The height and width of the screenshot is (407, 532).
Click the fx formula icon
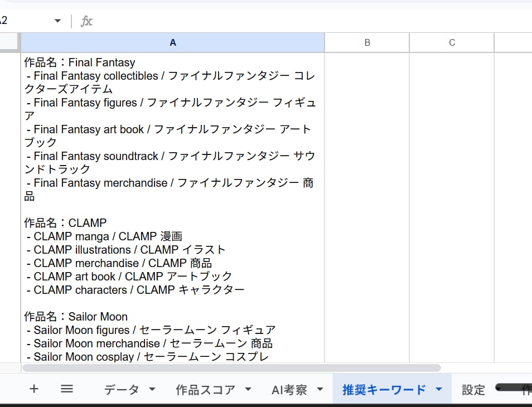click(x=86, y=21)
